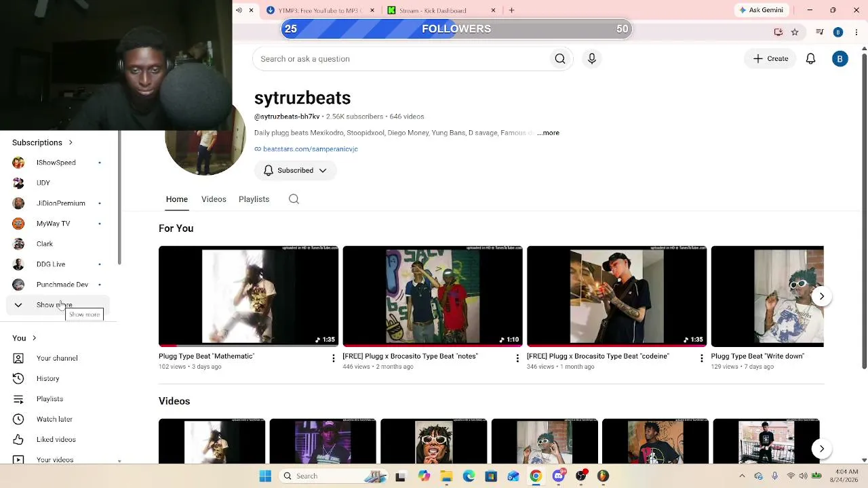Viewport: 868px width, 488px height.
Task: Open Discord from the taskbar
Action: pyautogui.click(x=558, y=476)
